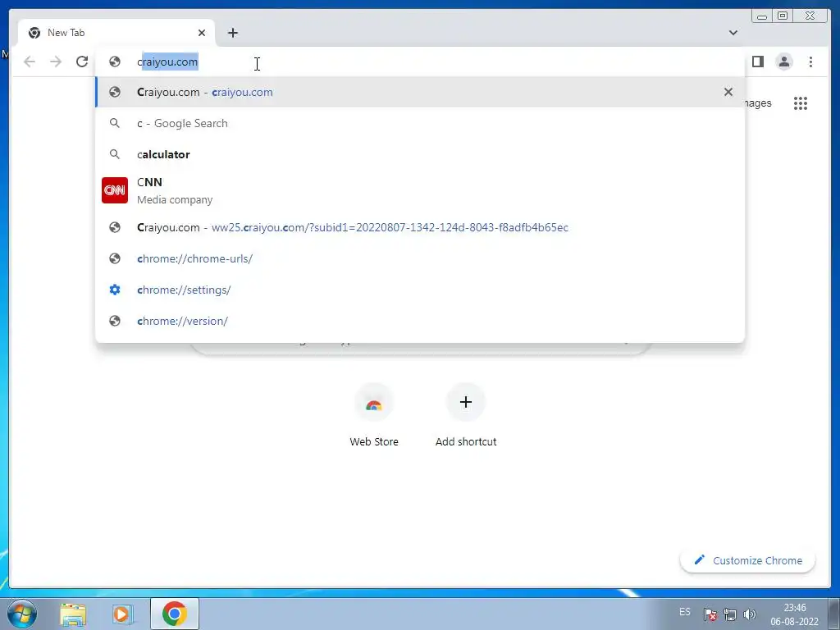Open the chrome://chrome-urls/ suggestion
The image size is (840, 630).
coord(420,258)
